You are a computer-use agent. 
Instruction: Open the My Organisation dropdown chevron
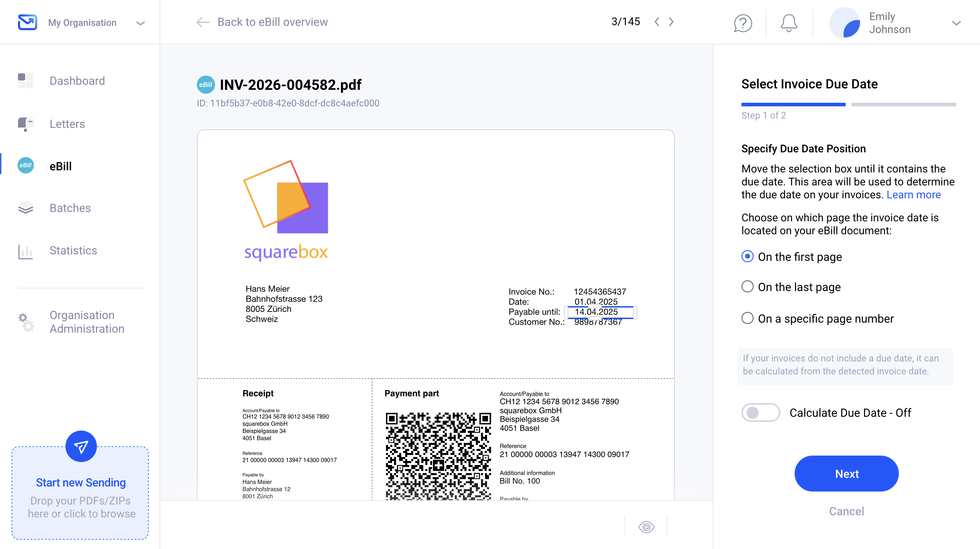(140, 23)
